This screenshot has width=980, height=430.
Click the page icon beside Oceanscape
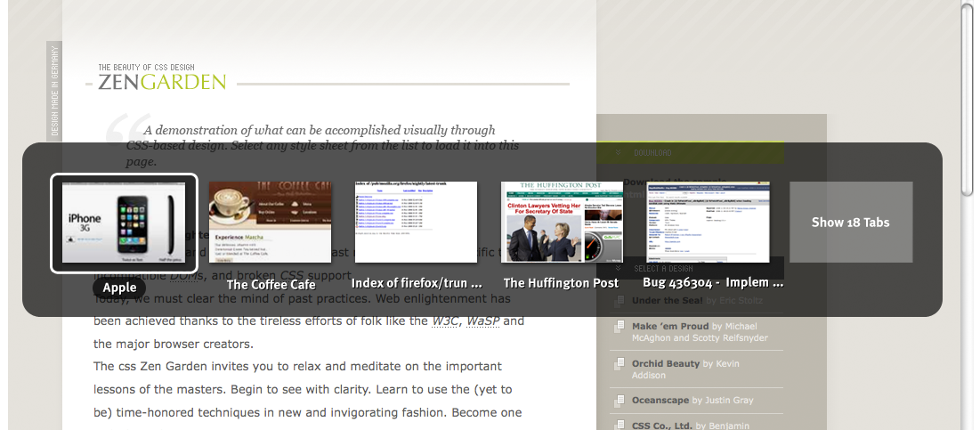coord(620,401)
